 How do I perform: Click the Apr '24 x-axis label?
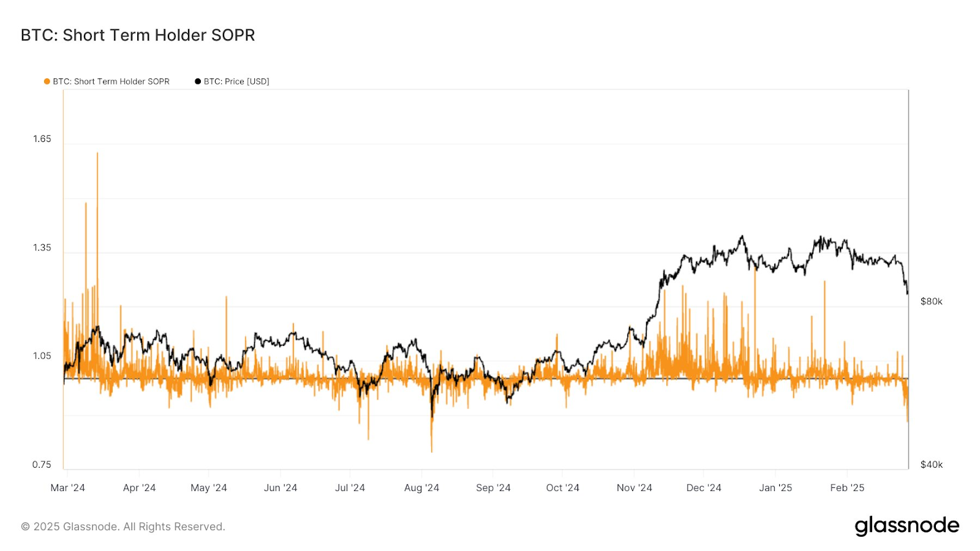[x=140, y=488]
